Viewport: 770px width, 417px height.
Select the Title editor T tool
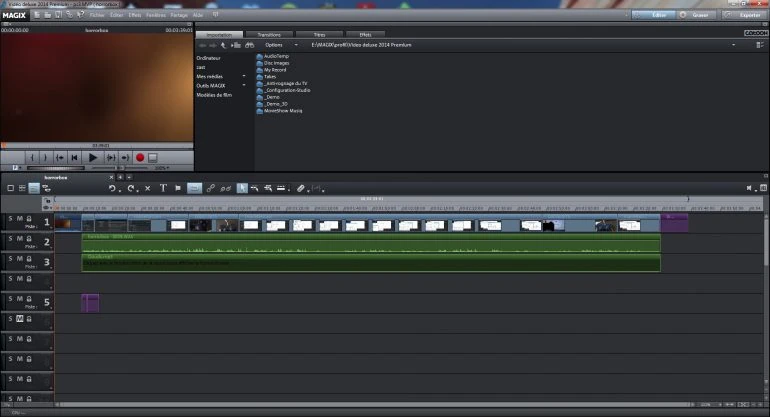click(163, 188)
